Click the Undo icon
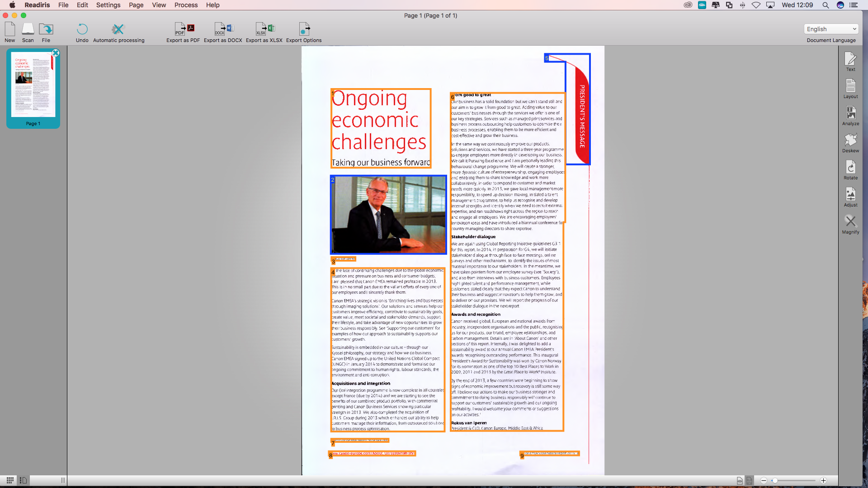This screenshot has width=868, height=488. pyautogui.click(x=82, y=30)
